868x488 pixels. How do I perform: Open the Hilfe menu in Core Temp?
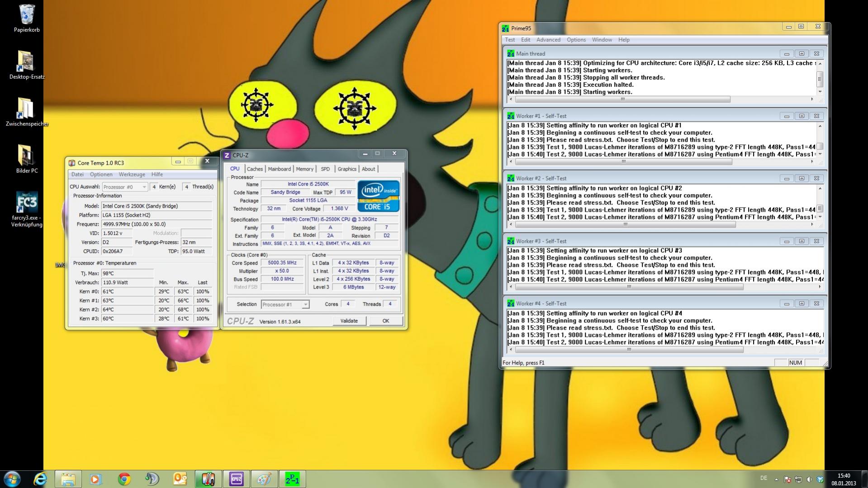click(x=157, y=175)
